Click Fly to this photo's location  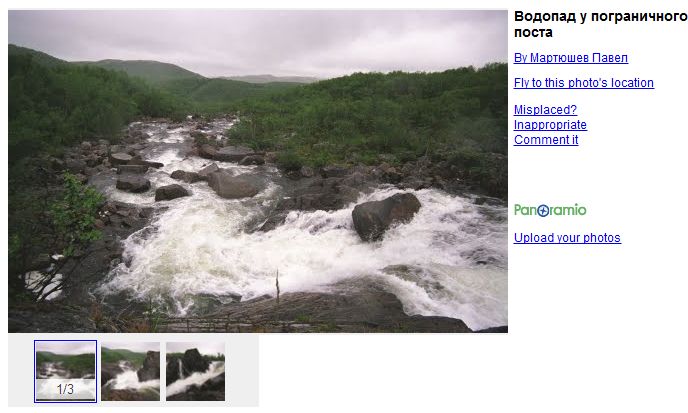(x=584, y=83)
